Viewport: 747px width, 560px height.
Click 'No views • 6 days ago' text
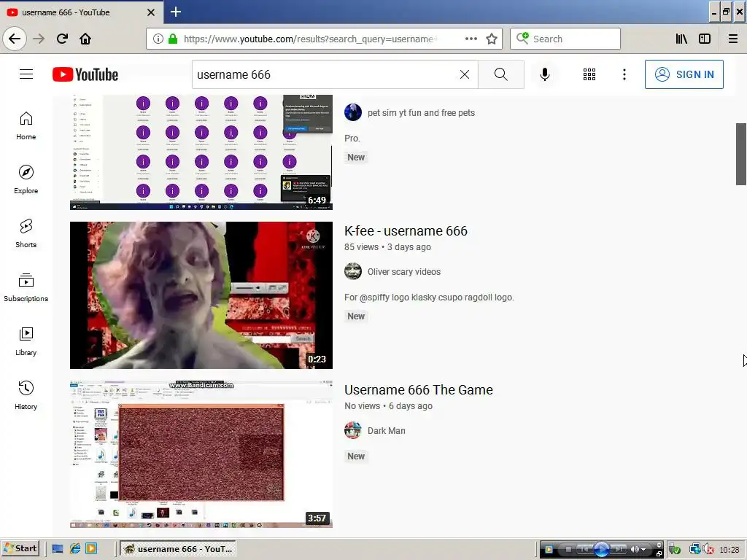click(x=389, y=406)
